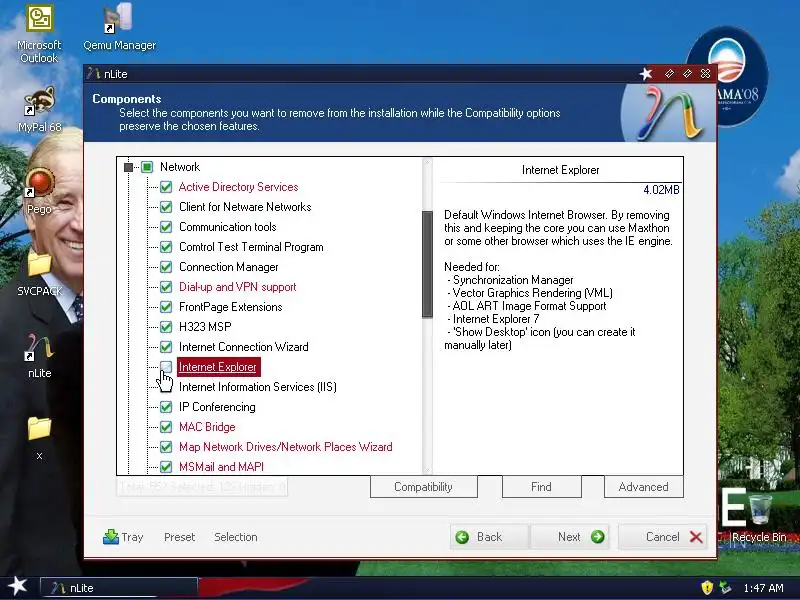Viewport: 800px width, 600px height.
Task: Toggle the Network group checkbox
Action: pyautogui.click(x=147, y=167)
